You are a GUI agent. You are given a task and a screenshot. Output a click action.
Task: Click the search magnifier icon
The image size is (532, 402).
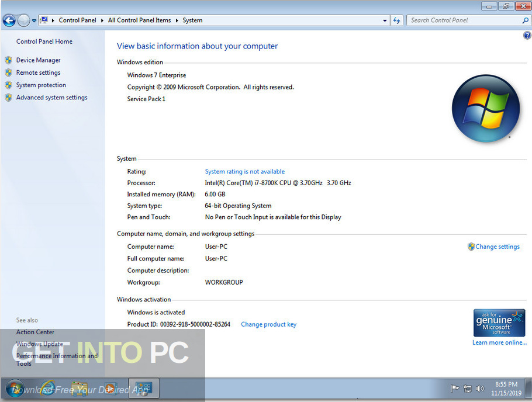coord(525,20)
